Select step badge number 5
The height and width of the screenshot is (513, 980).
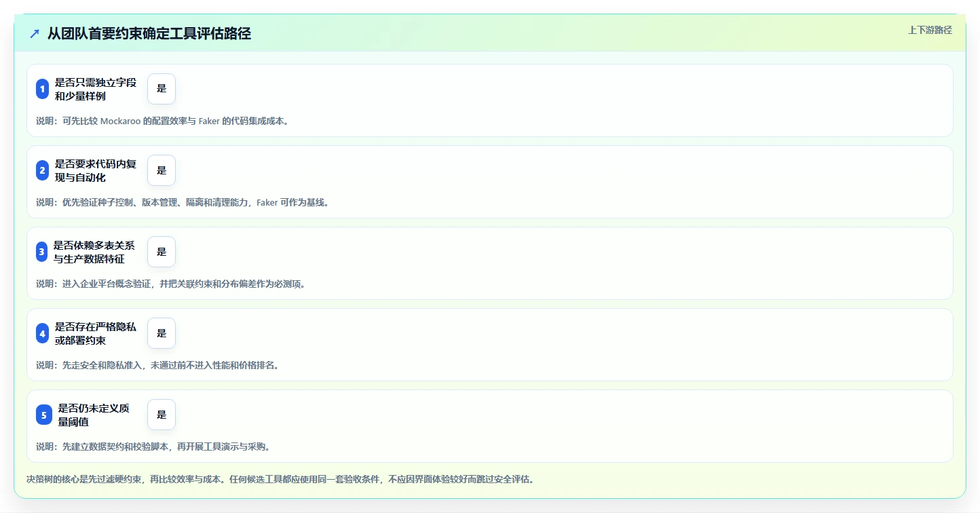[44, 415]
